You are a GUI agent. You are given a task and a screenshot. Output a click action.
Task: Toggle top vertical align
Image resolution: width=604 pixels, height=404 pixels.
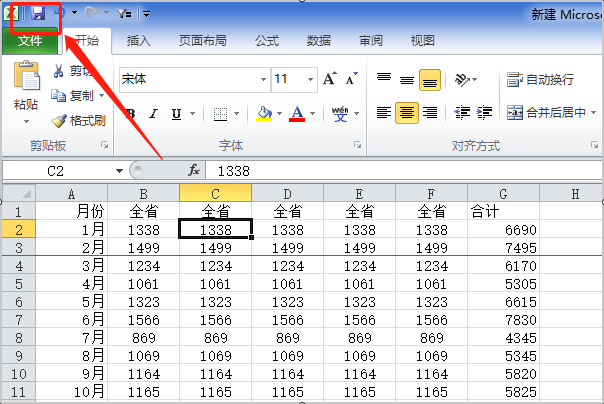point(384,79)
